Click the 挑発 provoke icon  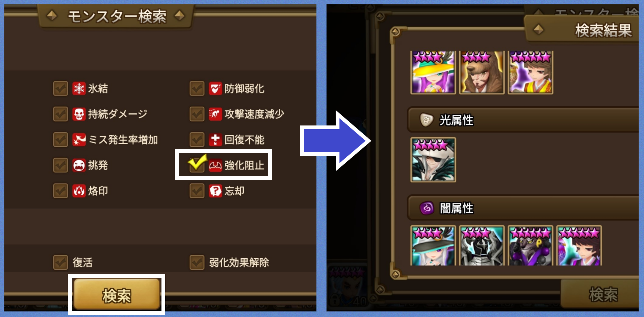coord(79,165)
